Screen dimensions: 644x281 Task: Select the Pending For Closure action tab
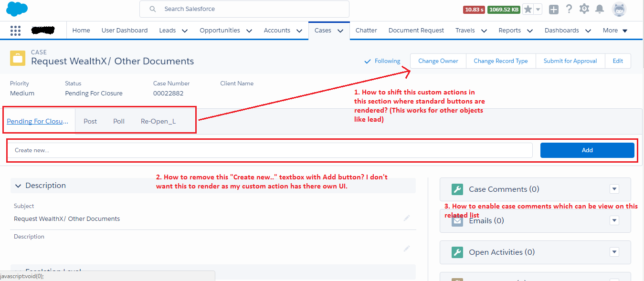(x=38, y=121)
